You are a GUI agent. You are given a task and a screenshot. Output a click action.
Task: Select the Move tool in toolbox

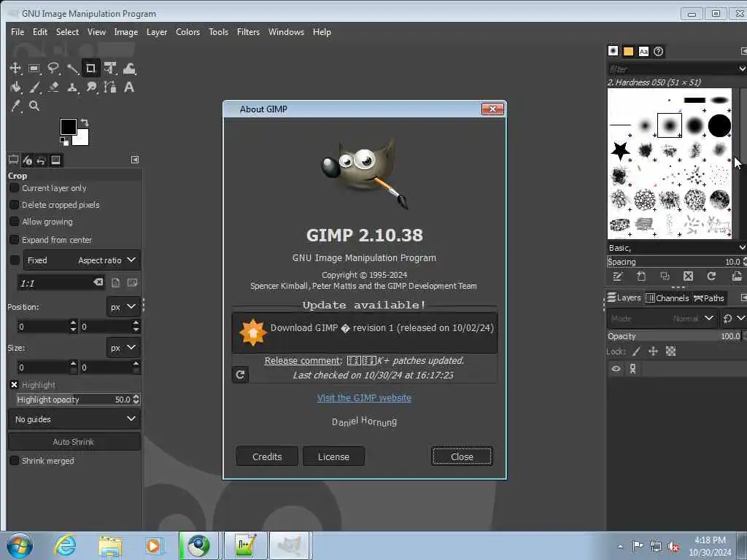point(15,69)
